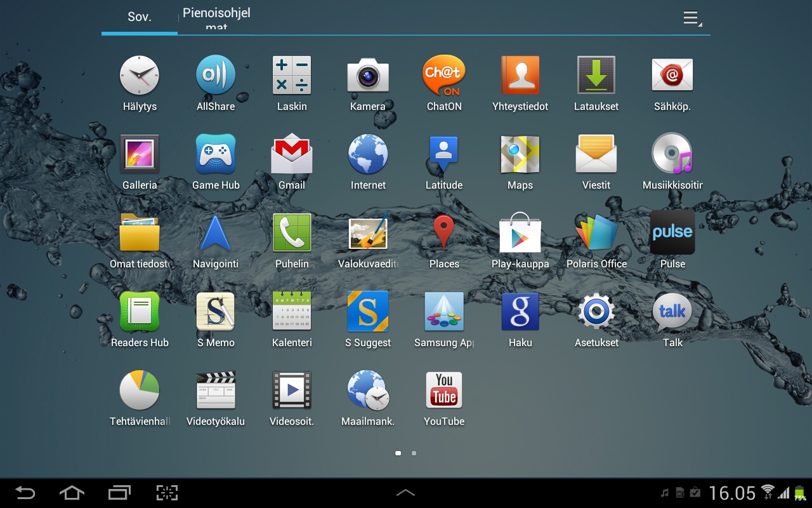Launch S Memo
The image size is (812, 508).
[216, 312]
